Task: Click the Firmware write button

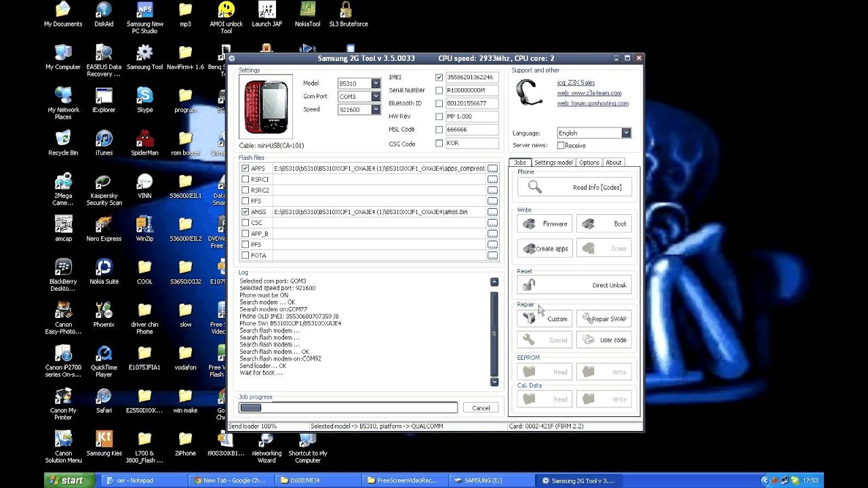Action: [x=545, y=224]
